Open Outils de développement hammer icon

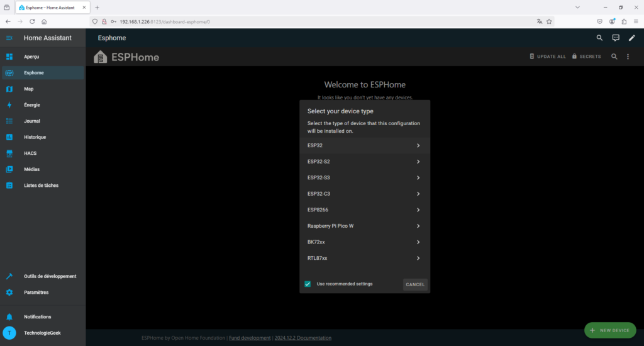pos(9,276)
